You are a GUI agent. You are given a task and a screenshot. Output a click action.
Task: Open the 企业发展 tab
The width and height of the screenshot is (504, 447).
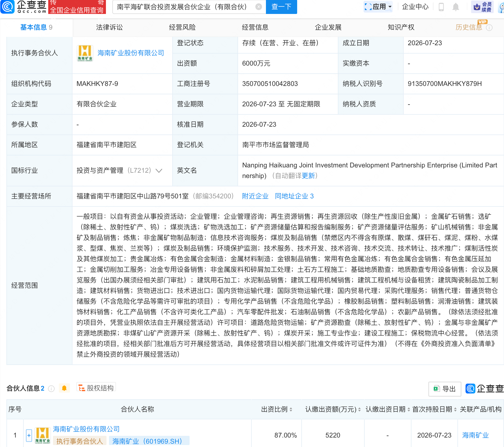pyautogui.click(x=328, y=27)
